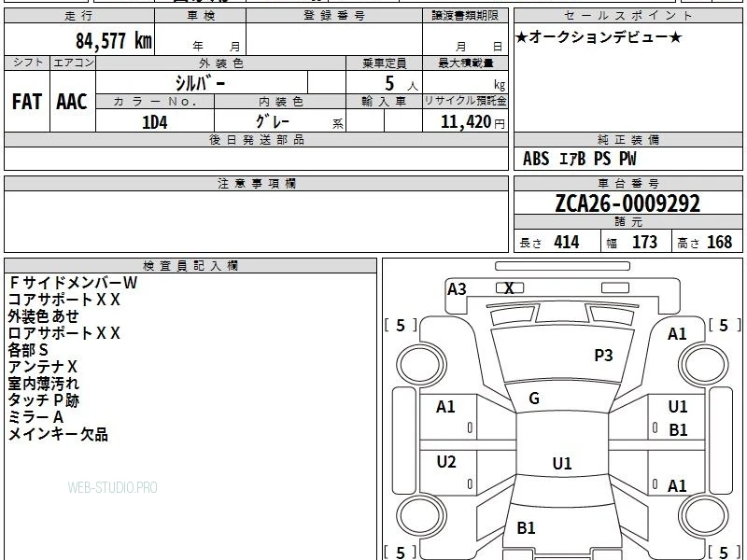Click the length value 414
This screenshot has width=747, height=560.
[567, 242]
